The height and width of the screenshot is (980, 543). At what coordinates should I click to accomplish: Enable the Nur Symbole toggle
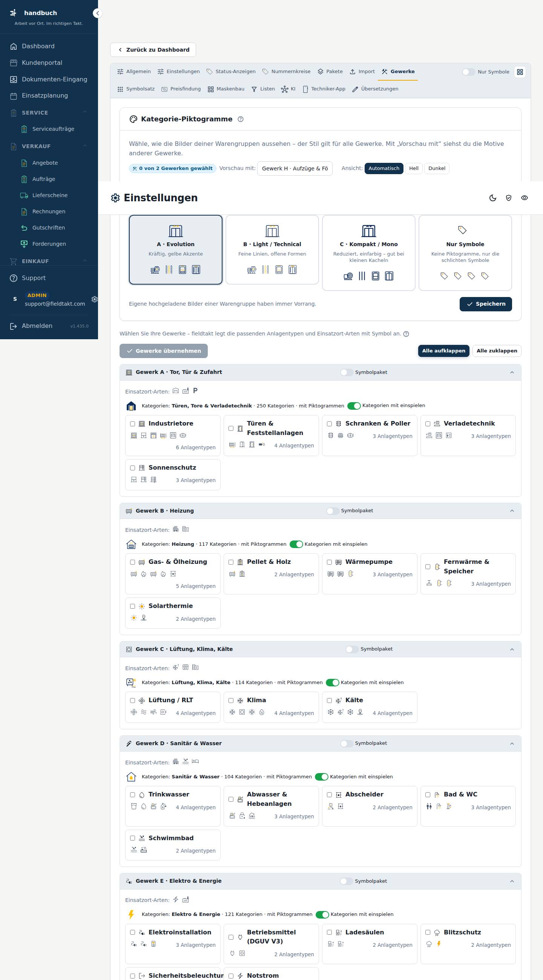pyautogui.click(x=468, y=72)
